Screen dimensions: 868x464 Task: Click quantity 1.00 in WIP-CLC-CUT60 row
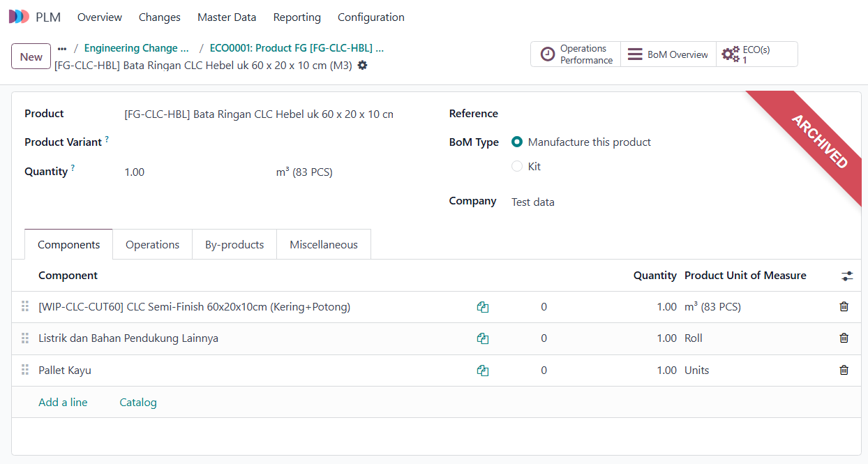(666, 307)
